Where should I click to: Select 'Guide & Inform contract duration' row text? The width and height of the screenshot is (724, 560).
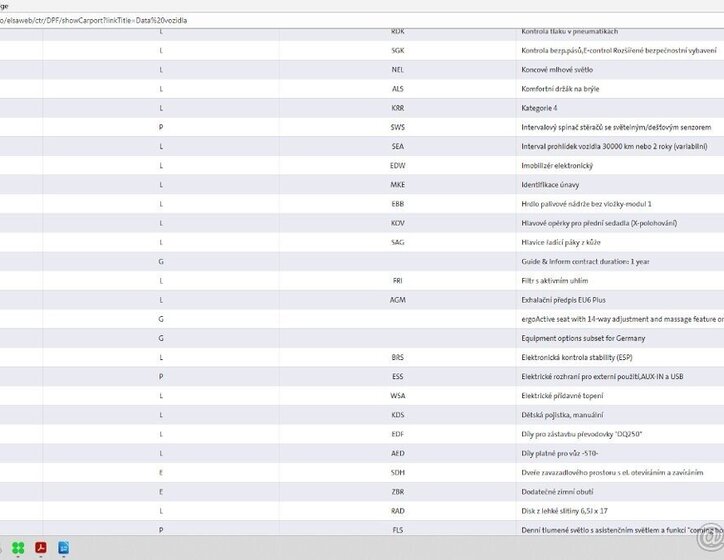tap(585, 261)
